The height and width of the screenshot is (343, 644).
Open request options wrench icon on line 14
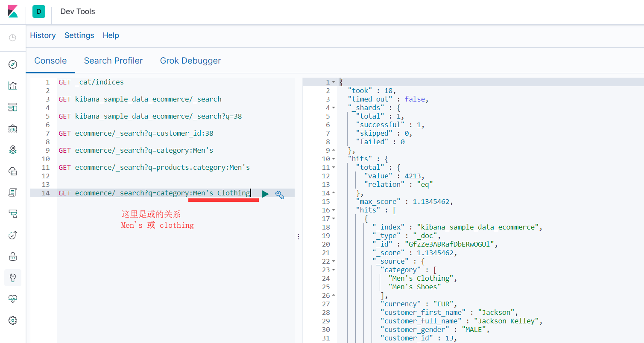tap(280, 195)
